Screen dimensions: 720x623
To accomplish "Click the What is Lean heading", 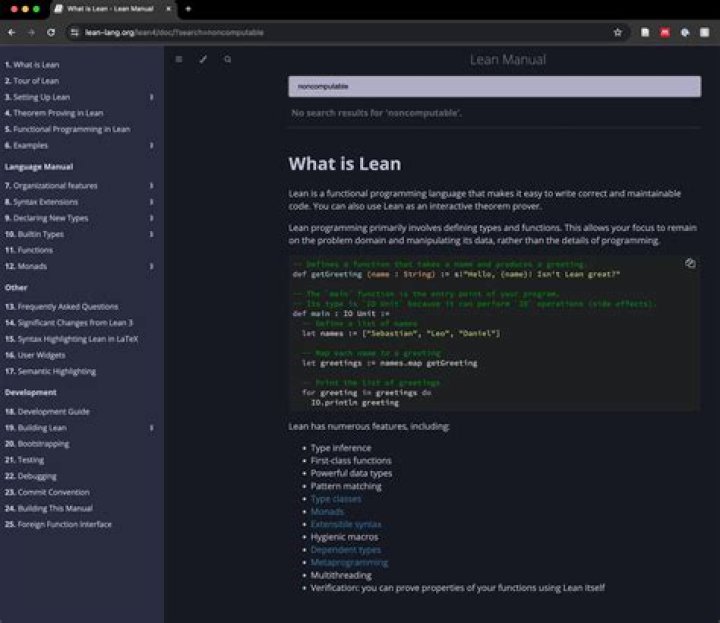I will (345, 164).
